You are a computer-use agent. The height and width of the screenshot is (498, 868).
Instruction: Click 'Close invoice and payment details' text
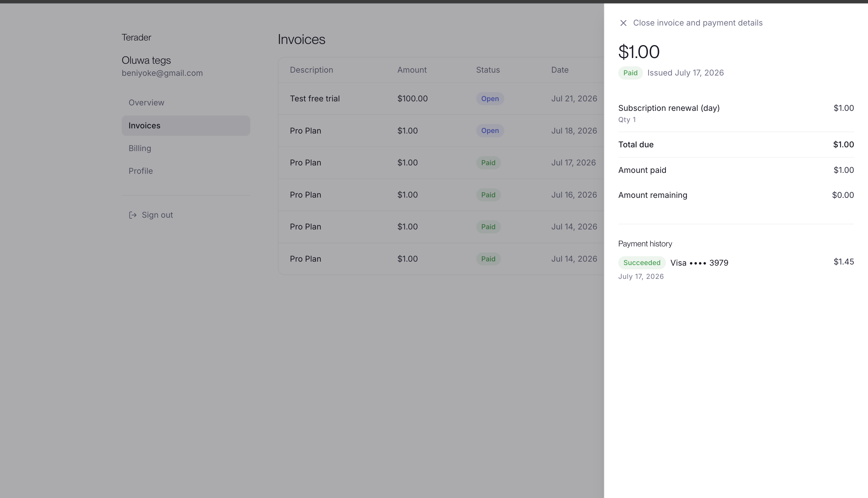[x=697, y=23]
